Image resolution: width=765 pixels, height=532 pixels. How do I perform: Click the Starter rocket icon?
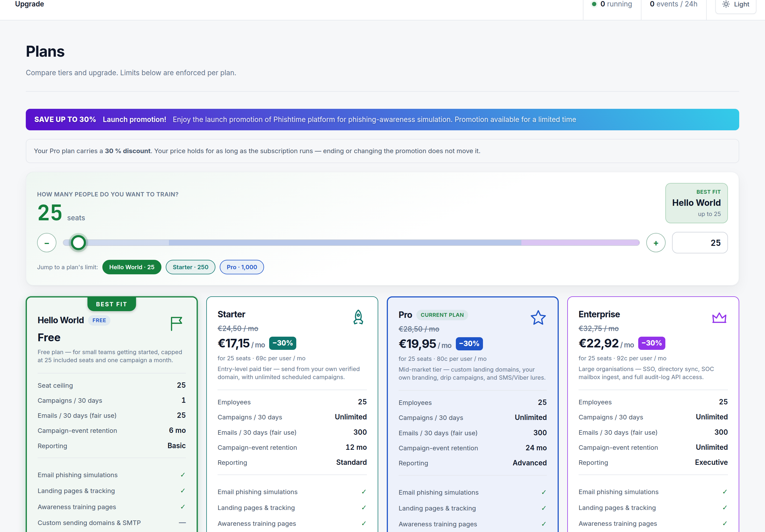pyautogui.click(x=358, y=317)
